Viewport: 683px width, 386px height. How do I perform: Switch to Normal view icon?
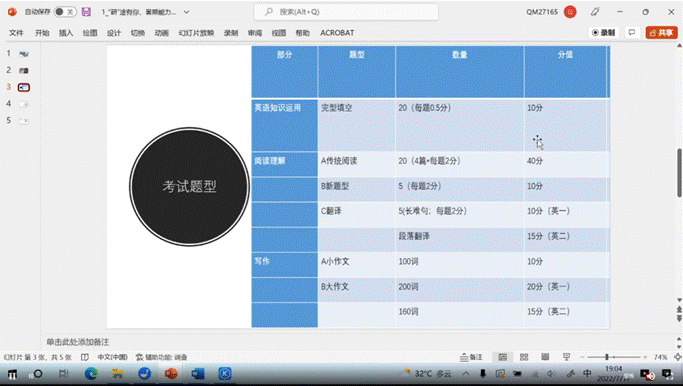[x=503, y=357]
